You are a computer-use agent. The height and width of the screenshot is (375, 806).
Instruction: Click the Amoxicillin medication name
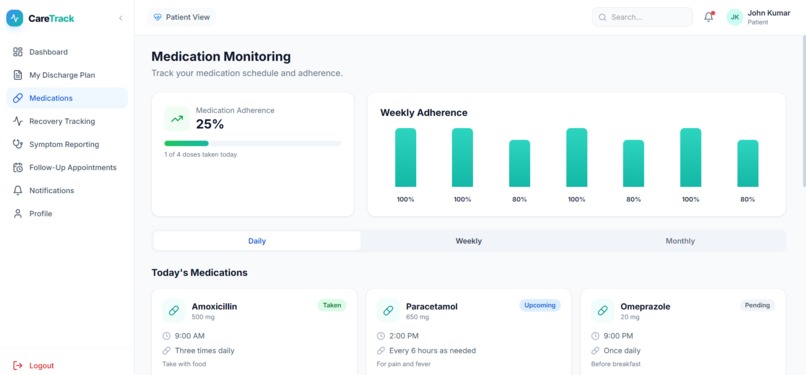click(214, 307)
